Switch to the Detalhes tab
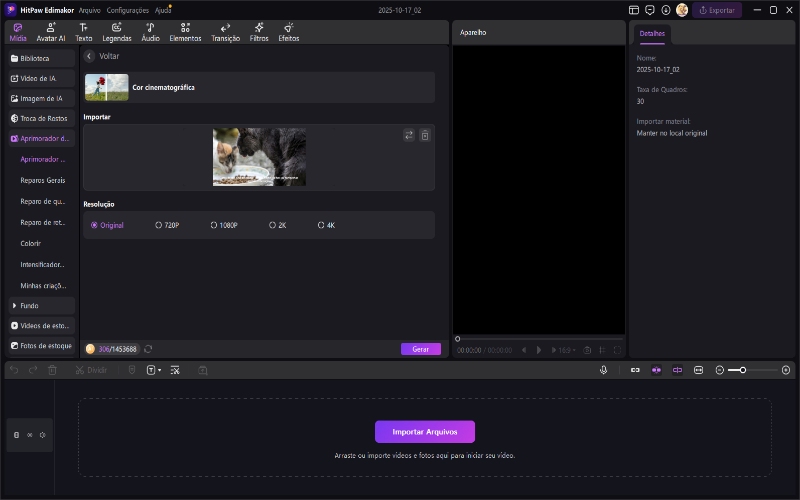The image size is (800, 500). coord(652,34)
